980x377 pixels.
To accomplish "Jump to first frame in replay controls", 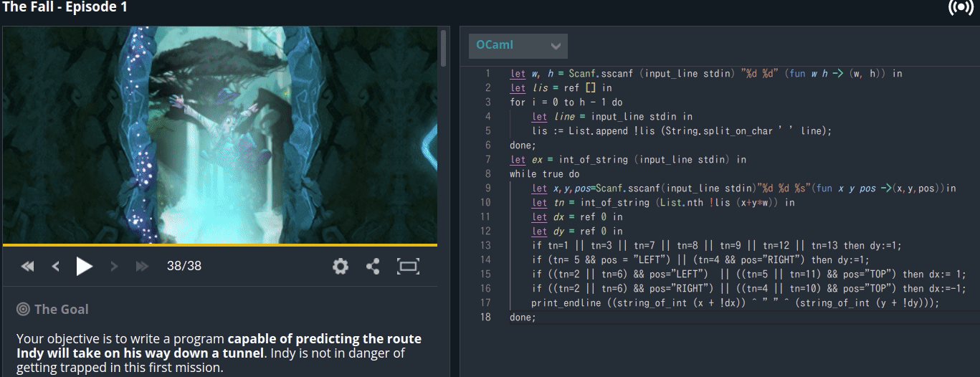I will point(28,267).
